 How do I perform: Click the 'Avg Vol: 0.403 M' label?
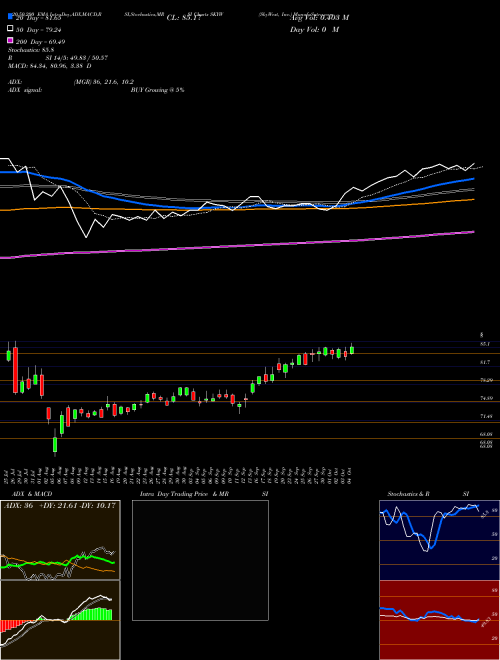pyautogui.click(x=319, y=18)
